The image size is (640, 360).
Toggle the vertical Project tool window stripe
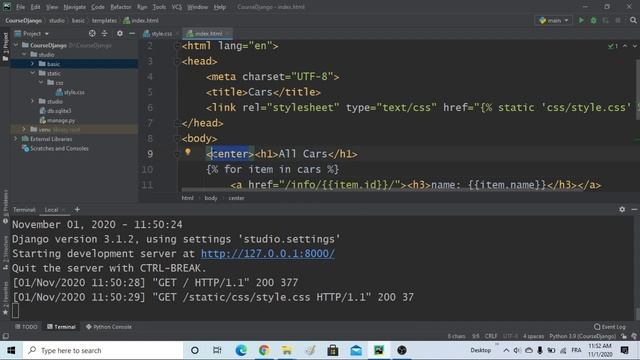tap(5, 47)
